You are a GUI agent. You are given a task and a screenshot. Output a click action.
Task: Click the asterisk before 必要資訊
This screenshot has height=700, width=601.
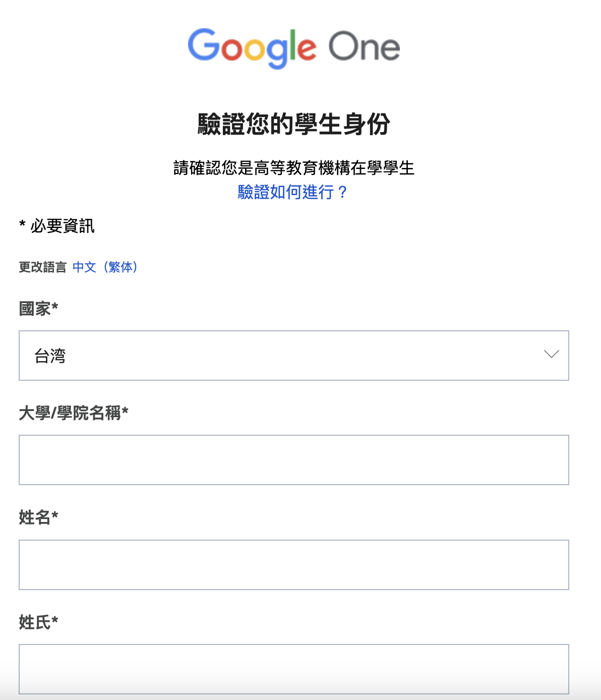(22, 225)
